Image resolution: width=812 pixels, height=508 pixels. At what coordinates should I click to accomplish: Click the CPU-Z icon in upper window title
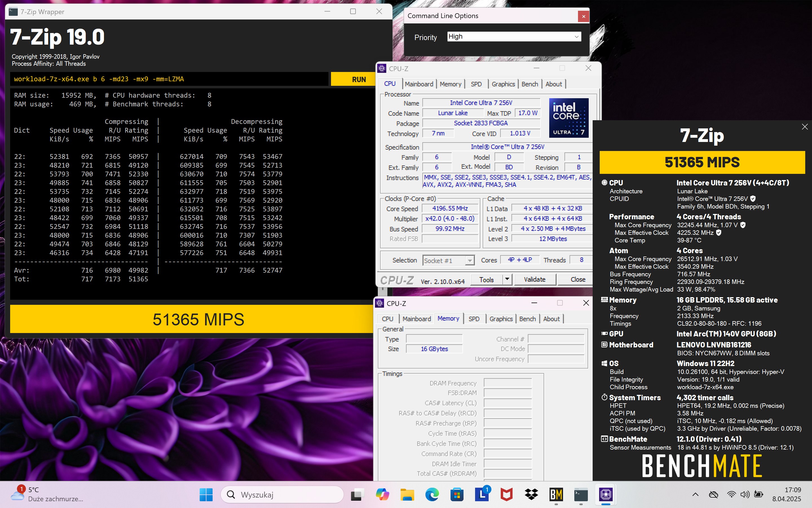[381, 68]
